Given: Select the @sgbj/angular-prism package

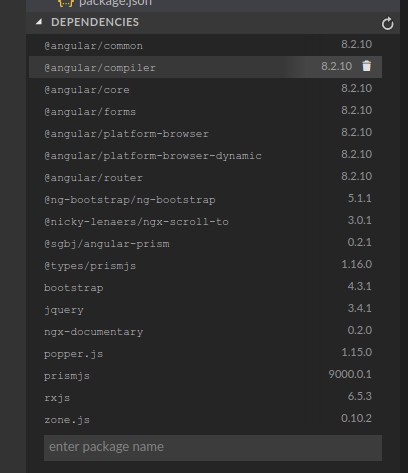Looking at the screenshot, I should [205, 243].
